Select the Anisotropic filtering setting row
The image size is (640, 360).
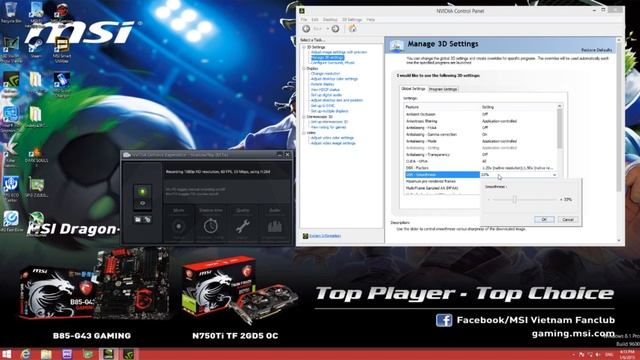coord(480,121)
